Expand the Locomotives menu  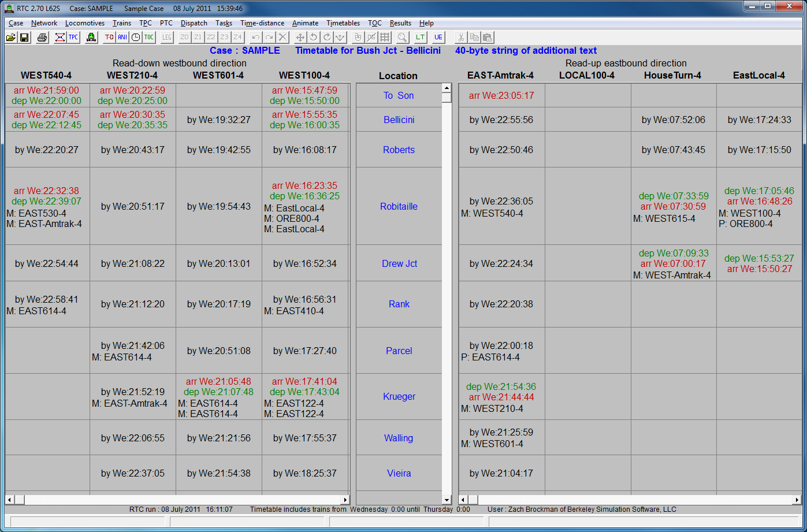coord(85,23)
